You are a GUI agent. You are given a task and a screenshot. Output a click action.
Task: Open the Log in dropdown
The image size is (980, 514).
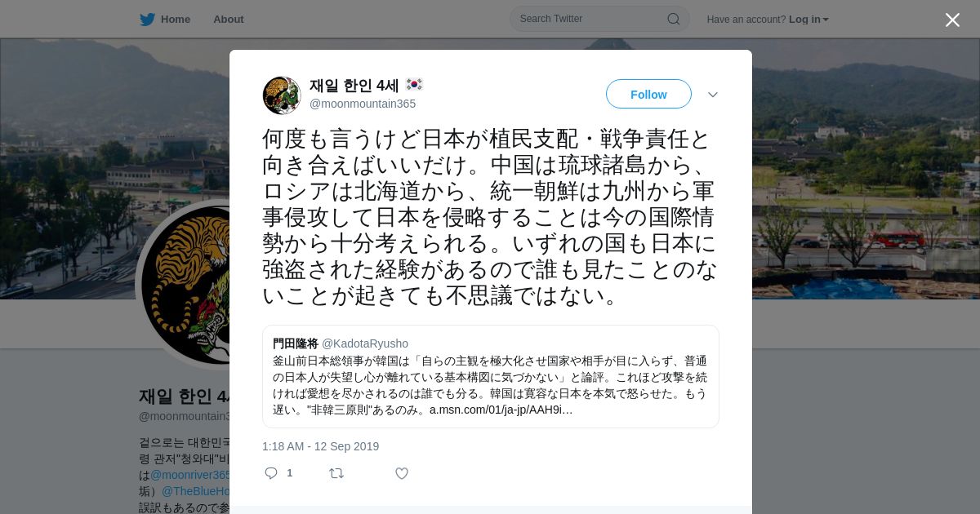808,20
